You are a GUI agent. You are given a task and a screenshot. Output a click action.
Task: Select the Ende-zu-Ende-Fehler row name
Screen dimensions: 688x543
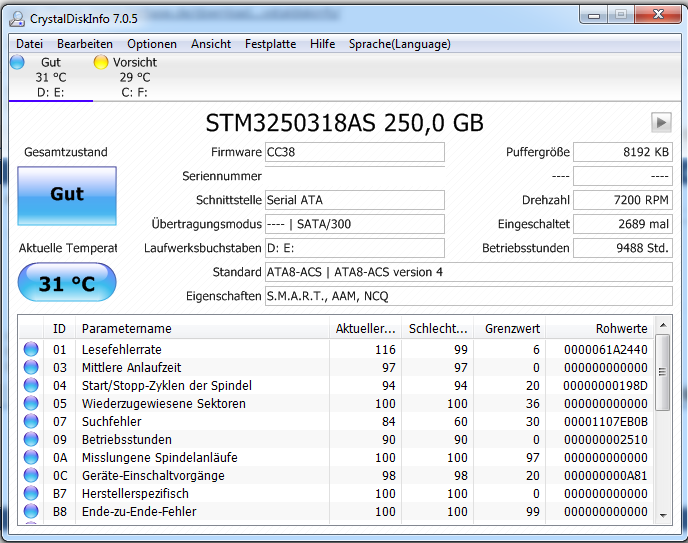[139, 511]
